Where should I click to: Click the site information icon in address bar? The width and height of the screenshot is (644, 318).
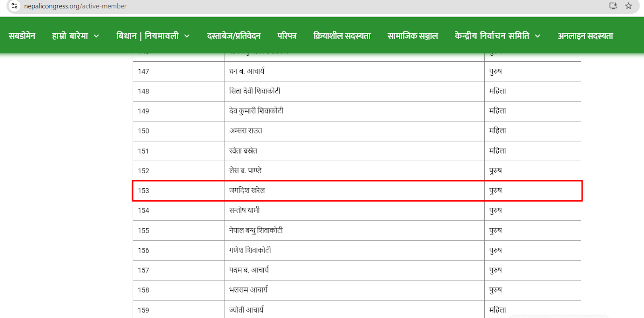14,6
